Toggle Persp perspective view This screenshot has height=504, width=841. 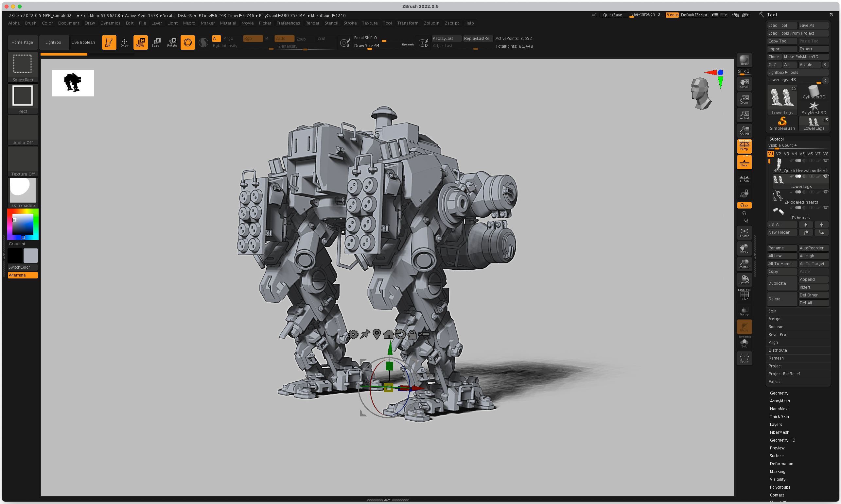tap(744, 146)
